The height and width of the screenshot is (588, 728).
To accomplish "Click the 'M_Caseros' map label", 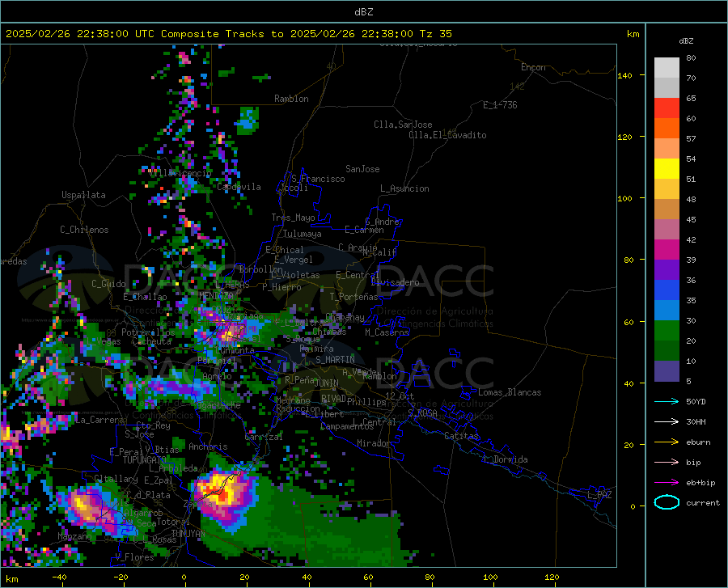I will tap(387, 332).
